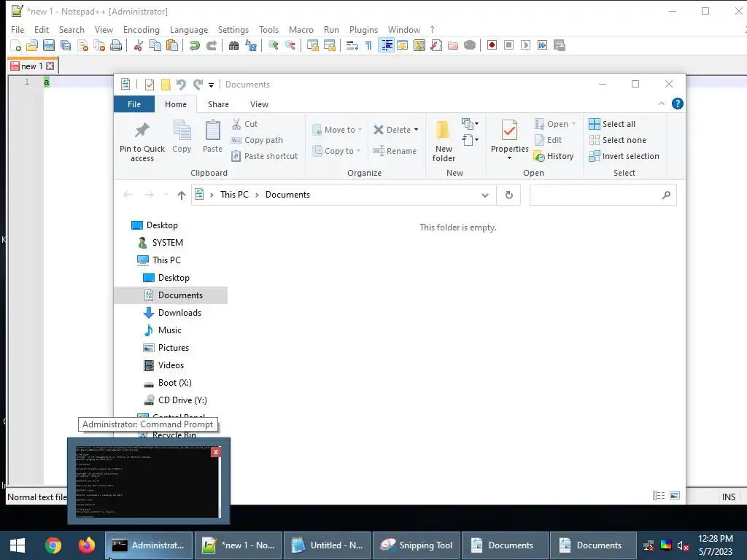
Task: Click the red Start Recording macro button
Action: coord(492,45)
